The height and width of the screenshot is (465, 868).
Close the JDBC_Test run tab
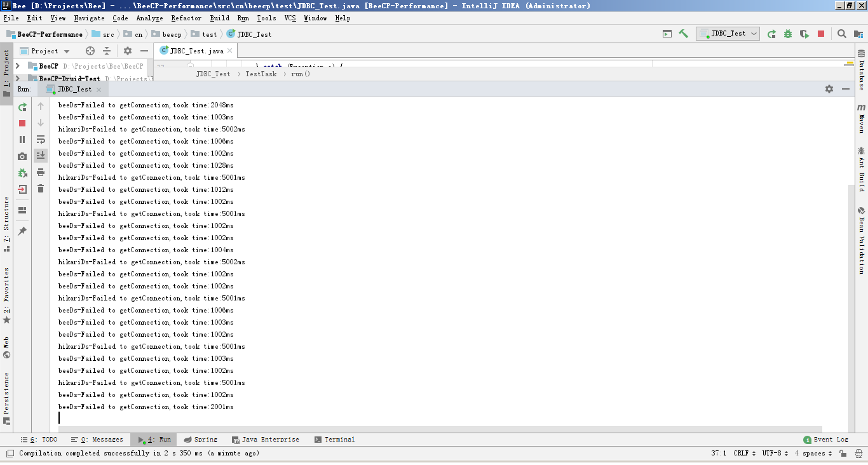click(98, 90)
